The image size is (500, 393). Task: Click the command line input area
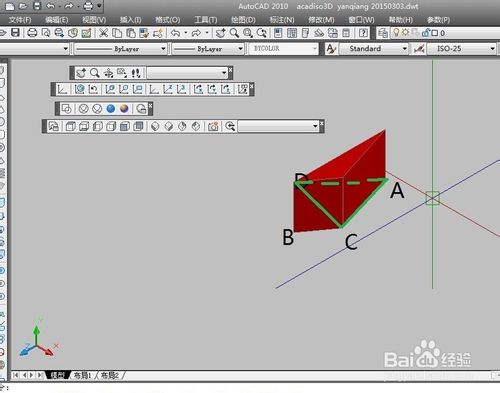click(x=250, y=388)
